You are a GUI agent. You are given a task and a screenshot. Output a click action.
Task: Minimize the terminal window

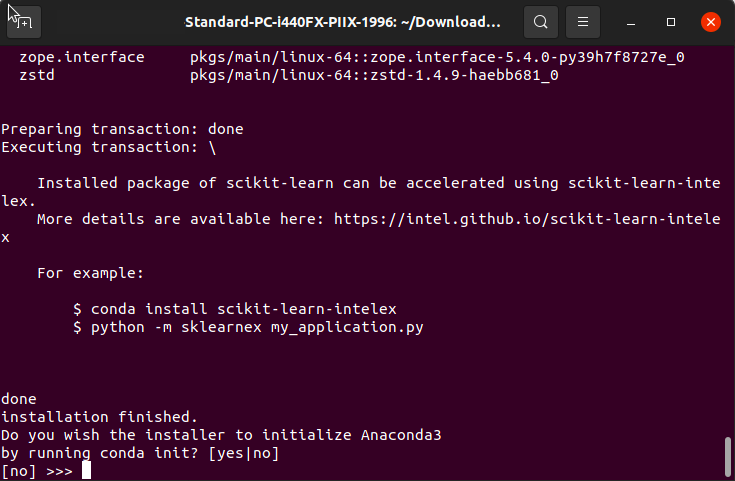coord(631,22)
